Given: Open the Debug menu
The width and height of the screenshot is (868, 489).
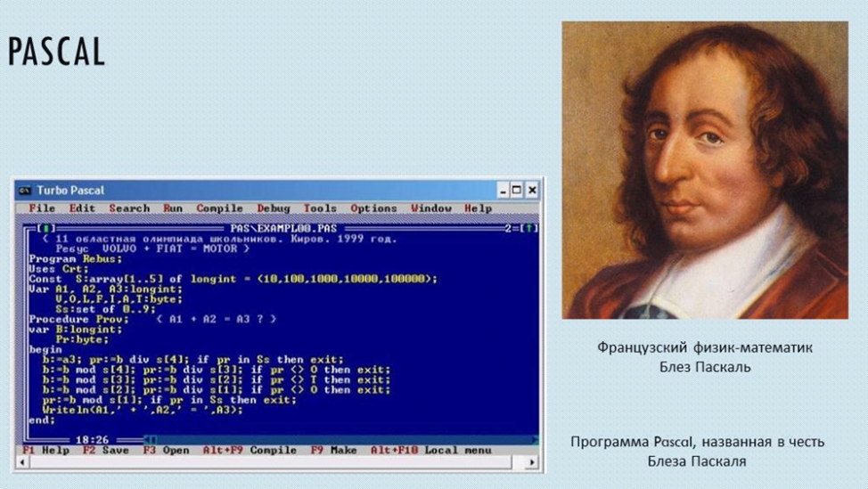Looking at the screenshot, I should 274,208.
